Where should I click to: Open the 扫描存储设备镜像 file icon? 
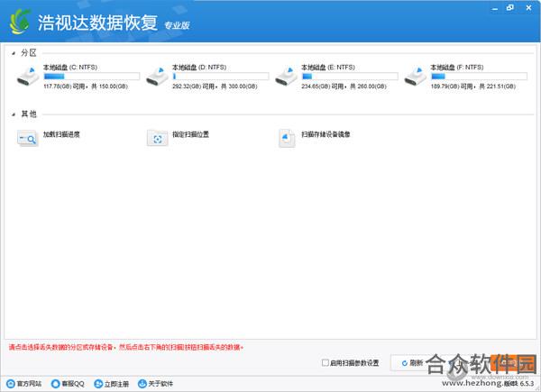tap(287, 139)
